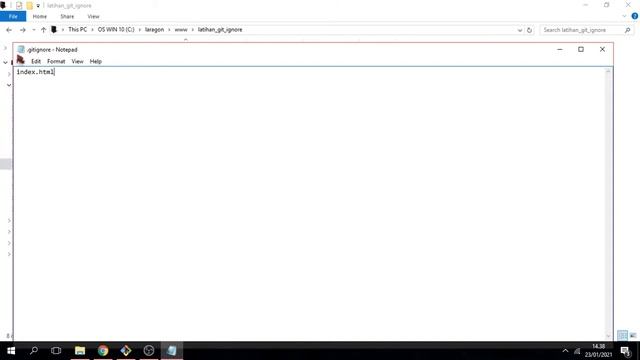Image resolution: width=640 pixels, height=360 pixels.
Task: Show hidden system tray icons
Action: [565, 351]
